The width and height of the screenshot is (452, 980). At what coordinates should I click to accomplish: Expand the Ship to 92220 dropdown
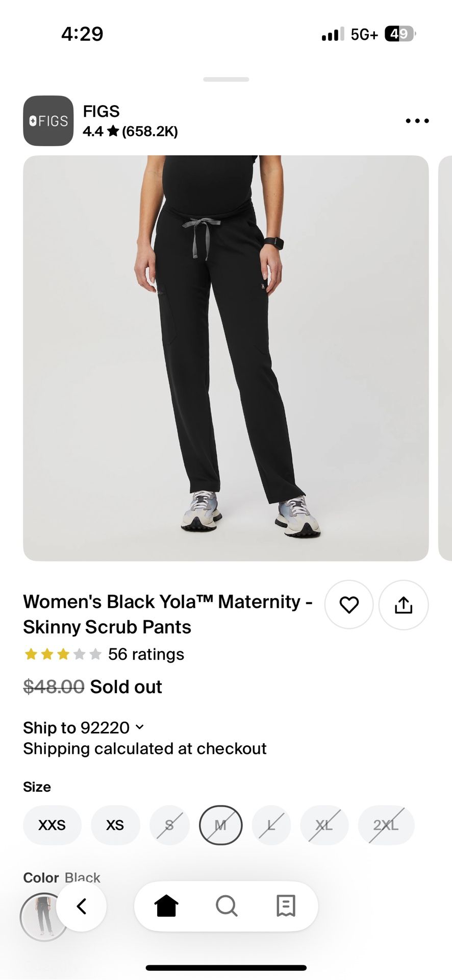tap(84, 727)
